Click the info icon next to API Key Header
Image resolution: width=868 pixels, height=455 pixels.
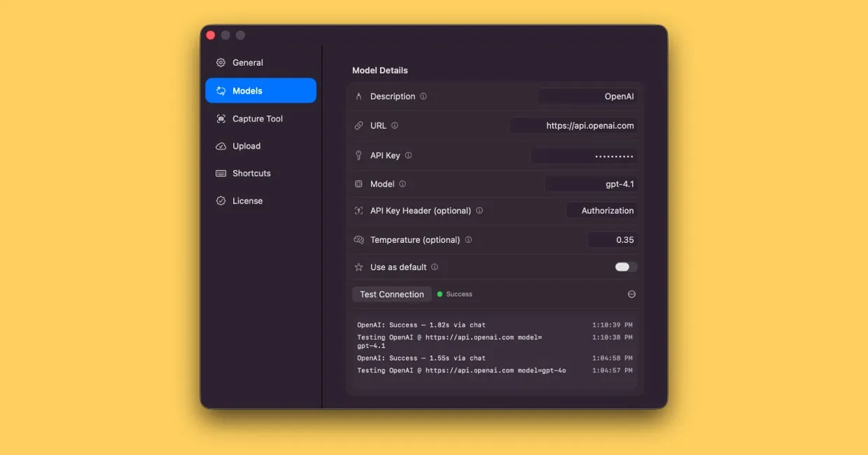pyautogui.click(x=480, y=210)
